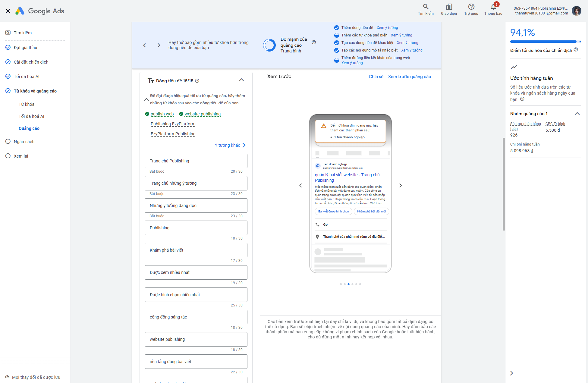Click the phone Gọi icon in preview

(x=317, y=224)
